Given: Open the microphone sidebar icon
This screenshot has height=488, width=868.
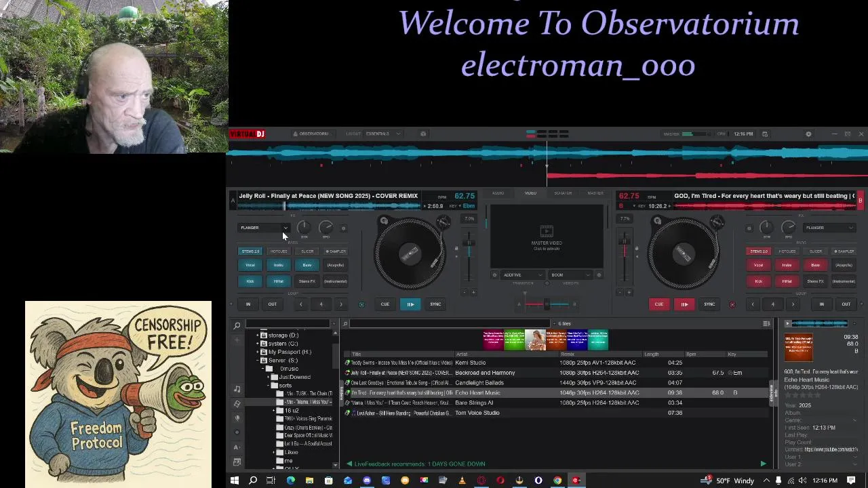Looking at the screenshot, I should click(x=237, y=418).
